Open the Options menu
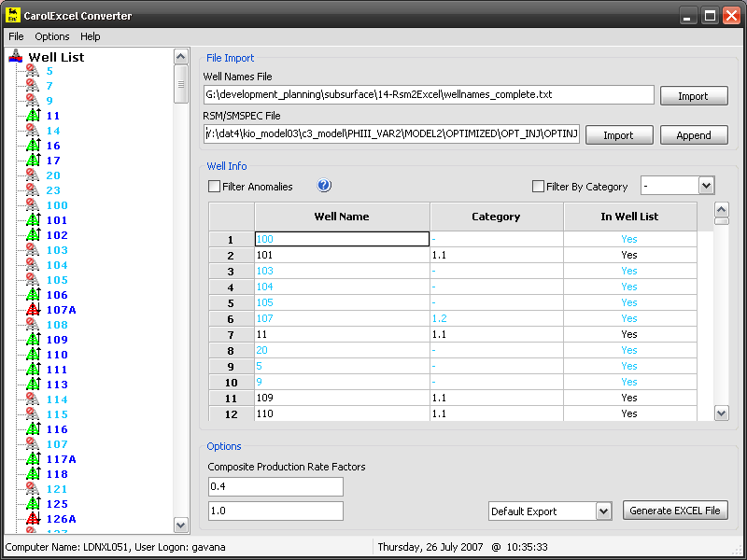The width and height of the screenshot is (747, 560). pos(52,36)
